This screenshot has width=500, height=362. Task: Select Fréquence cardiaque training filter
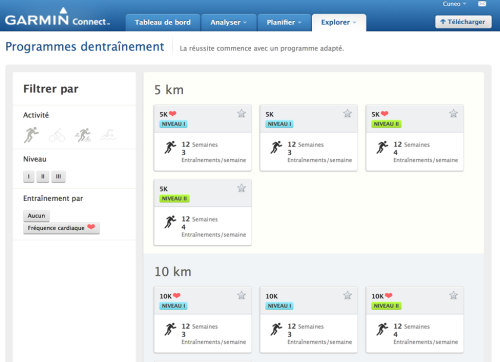coord(61,228)
